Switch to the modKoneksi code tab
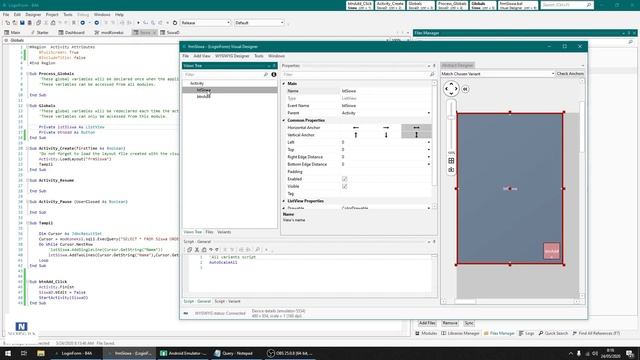The height and width of the screenshot is (360, 640). pyautogui.click(x=109, y=33)
